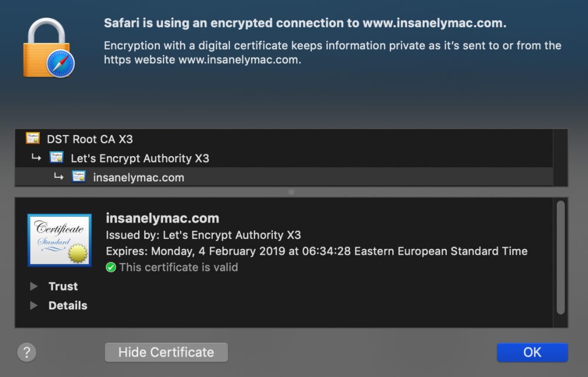Select the DST Root CA X3 certificate icon
The width and height of the screenshot is (588, 377).
[32, 138]
